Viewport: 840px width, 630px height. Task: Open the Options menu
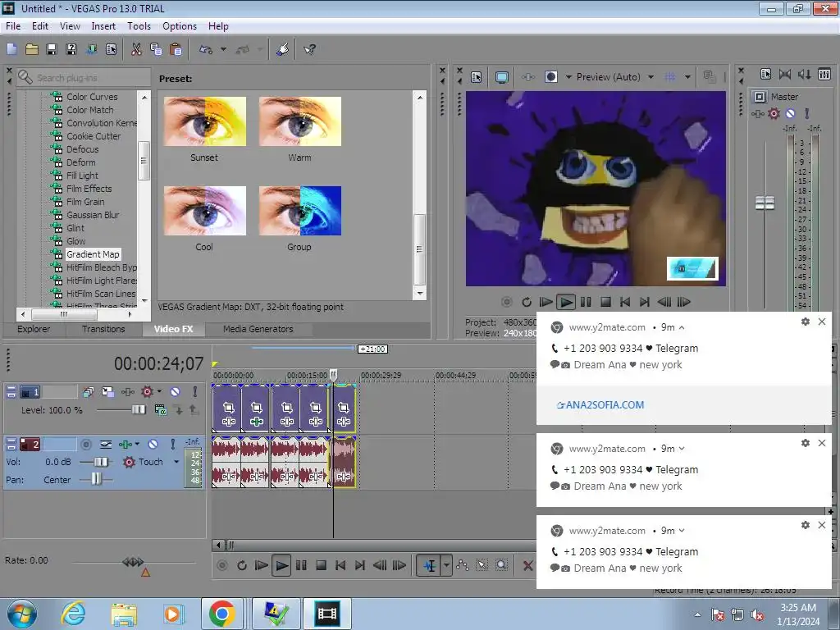click(180, 25)
